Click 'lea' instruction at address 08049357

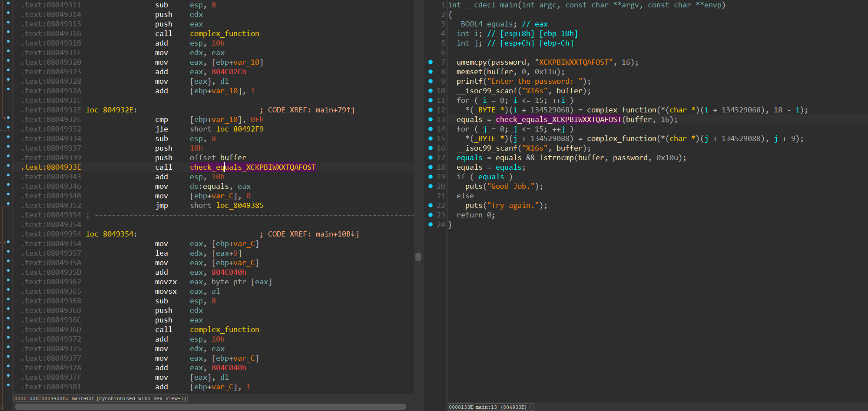pos(162,253)
